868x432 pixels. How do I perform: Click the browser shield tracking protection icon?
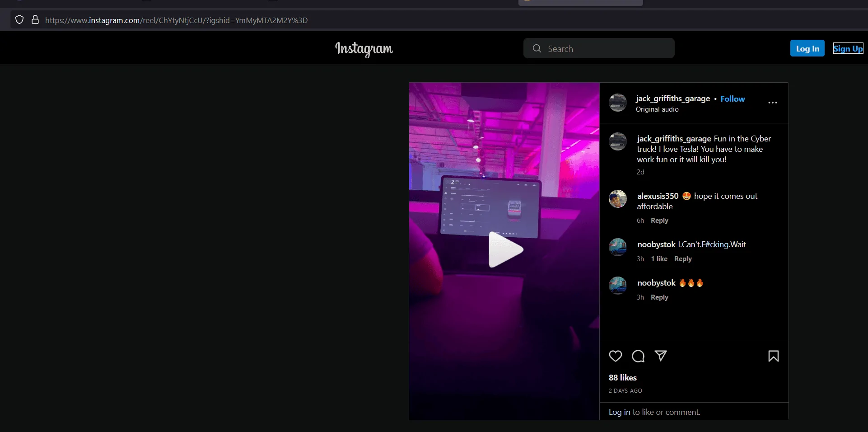[19, 20]
